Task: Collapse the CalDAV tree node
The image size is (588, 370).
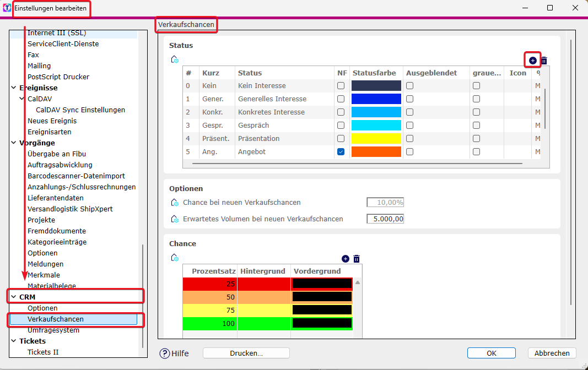Action: (21, 99)
